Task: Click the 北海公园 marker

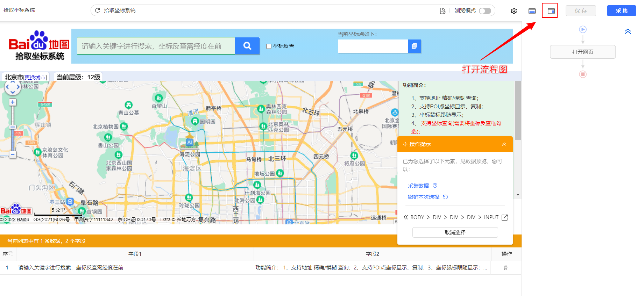Action: tap(260, 200)
